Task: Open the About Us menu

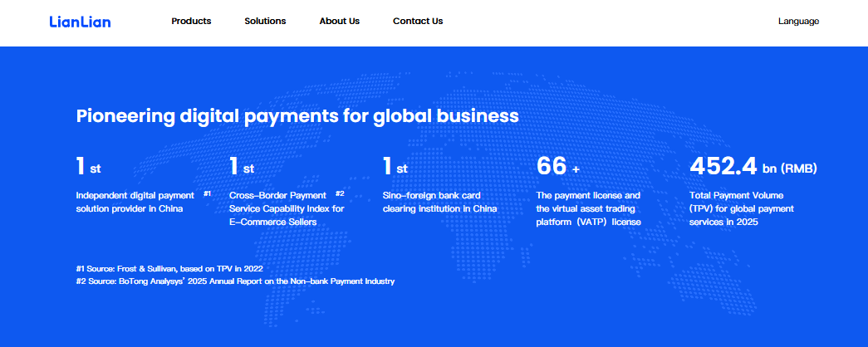Action: (x=340, y=21)
